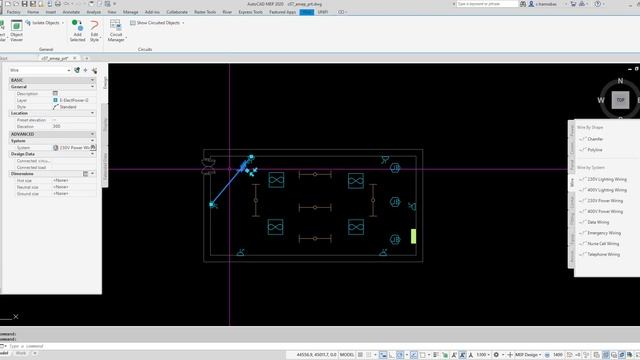Switch to the c07 drawing file tab

click(x=55, y=58)
